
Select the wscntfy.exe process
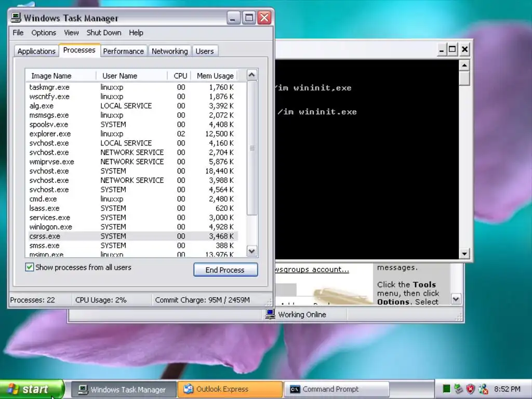[x=133, y=96]
